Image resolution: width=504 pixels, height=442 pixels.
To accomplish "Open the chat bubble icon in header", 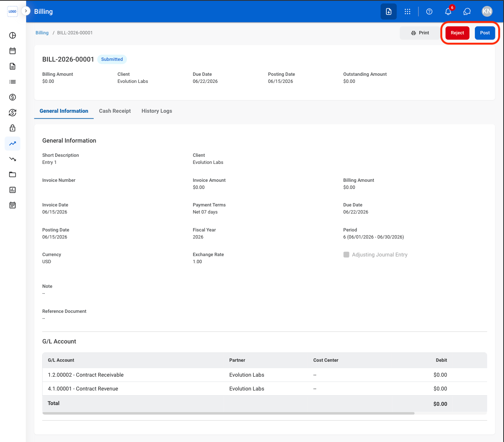I will pos(467,12).
